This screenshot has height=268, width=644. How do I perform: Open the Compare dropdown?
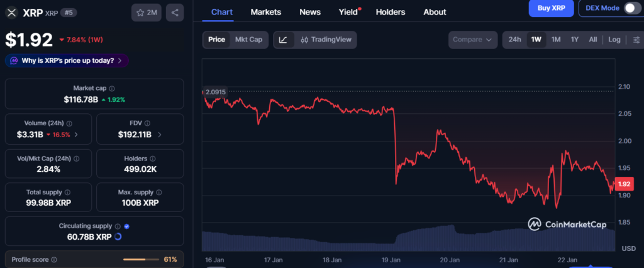(472, 40)
